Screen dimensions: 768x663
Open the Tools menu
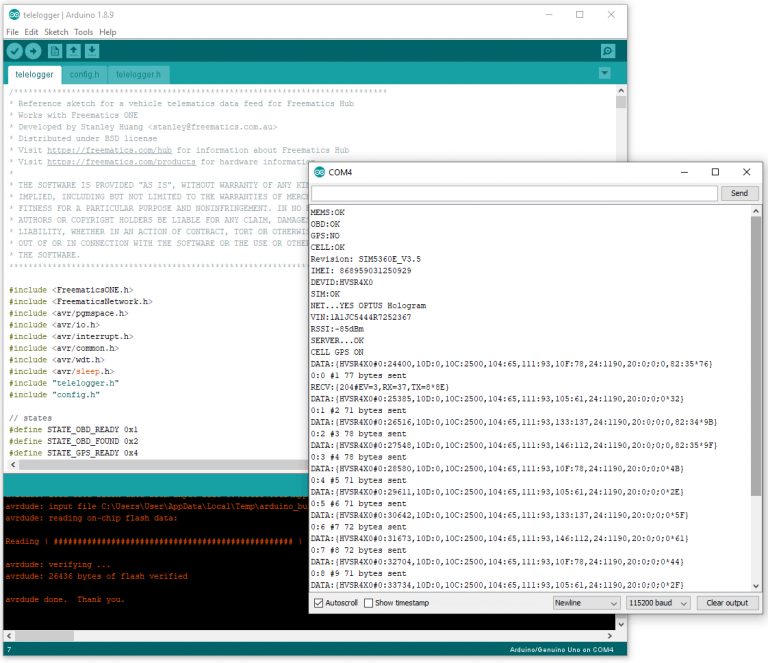click(84, 32)
